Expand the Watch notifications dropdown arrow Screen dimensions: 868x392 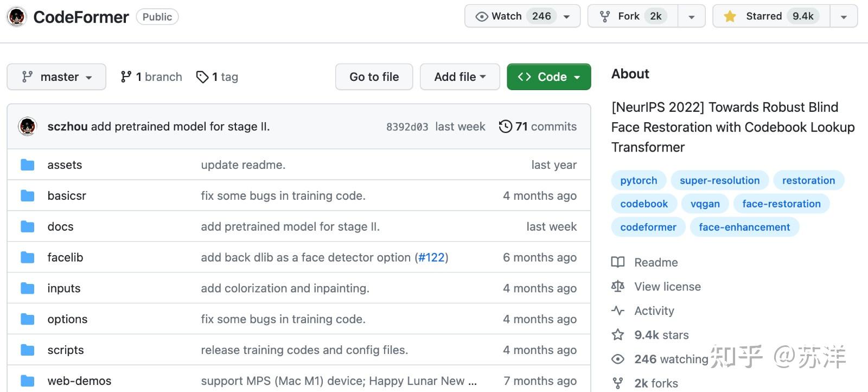567,17
